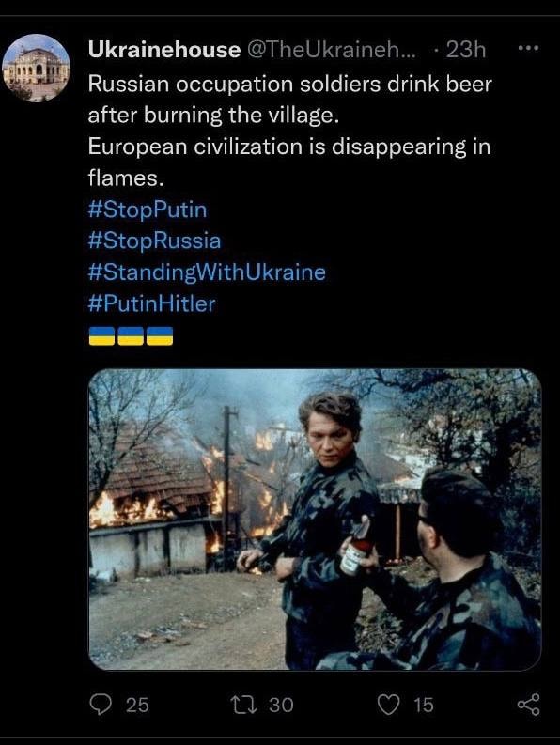Click the Ukrainian flag emojis row
The height and width of the screenshot is (745, 560).
(x=131, y=335)
